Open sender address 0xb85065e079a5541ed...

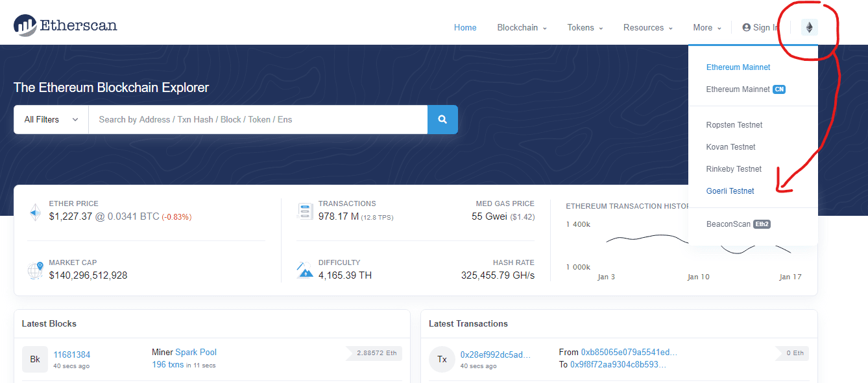[629, 352]
